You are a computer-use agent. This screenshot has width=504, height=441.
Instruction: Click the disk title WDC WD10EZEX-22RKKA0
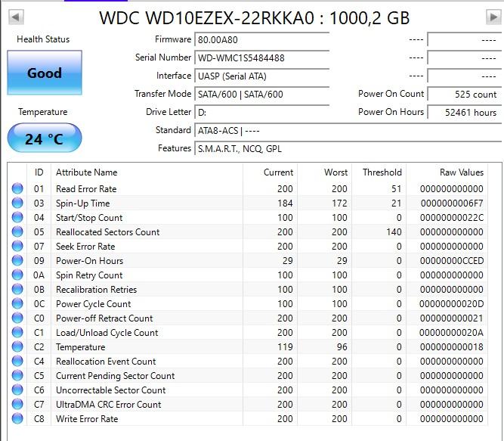[x=206, y=17]
